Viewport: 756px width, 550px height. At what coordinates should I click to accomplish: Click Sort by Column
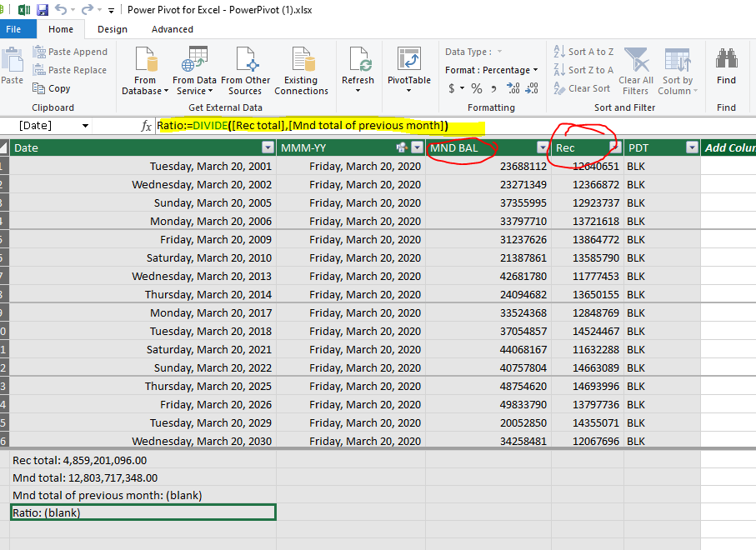(678, 70)
